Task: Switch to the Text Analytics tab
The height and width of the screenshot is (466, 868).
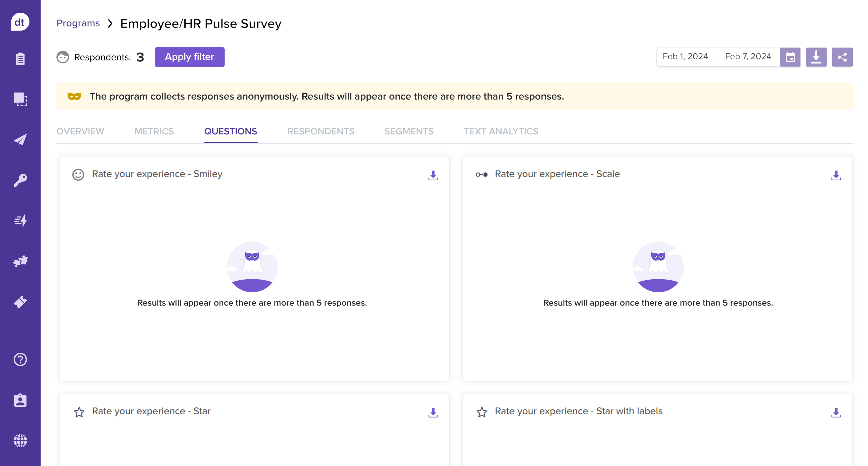Action: 501,131
